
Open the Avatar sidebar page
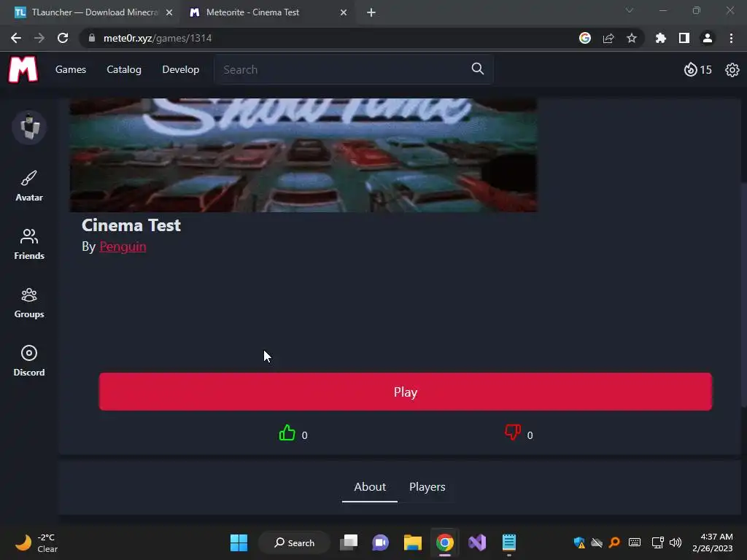click(x=29, y=186)
